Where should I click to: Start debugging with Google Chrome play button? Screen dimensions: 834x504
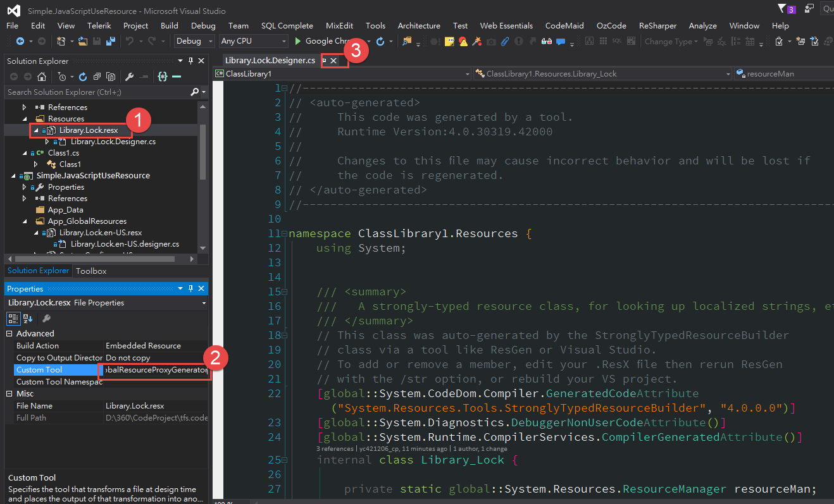(x=299, y=41)
